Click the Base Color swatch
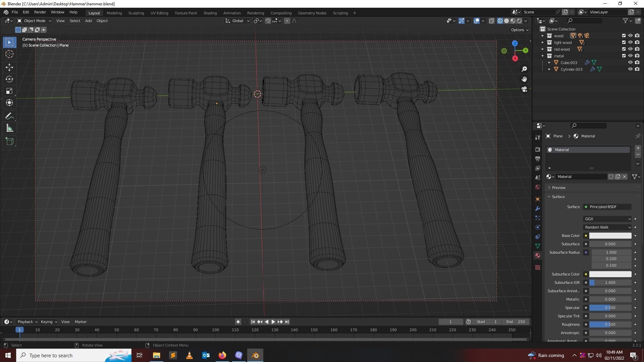The width and height of the screenshot is (644, 362). click(x=610, y=236)
